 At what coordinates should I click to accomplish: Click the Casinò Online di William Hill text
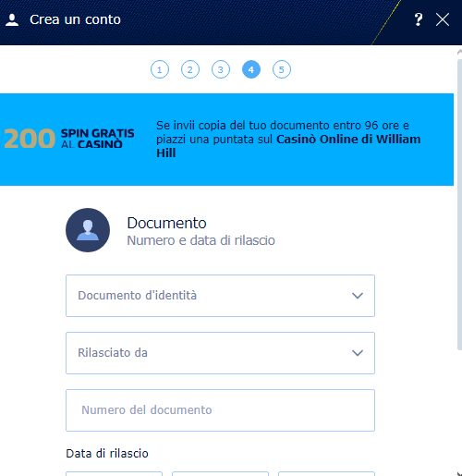pos(288,146)
